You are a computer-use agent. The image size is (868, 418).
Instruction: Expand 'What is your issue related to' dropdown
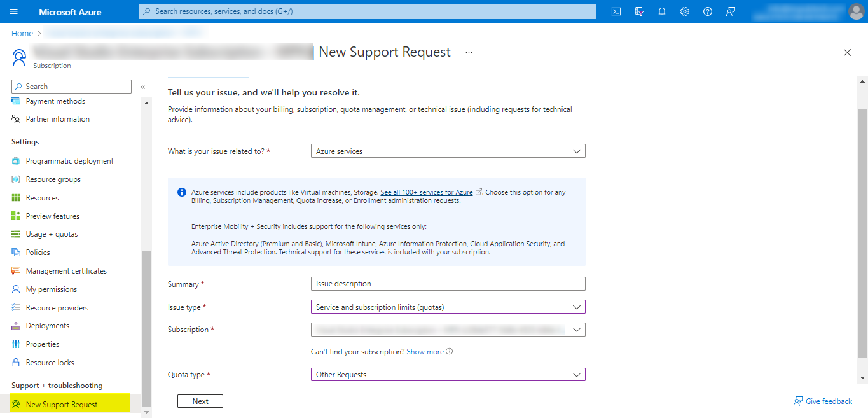tap(448, 151)
